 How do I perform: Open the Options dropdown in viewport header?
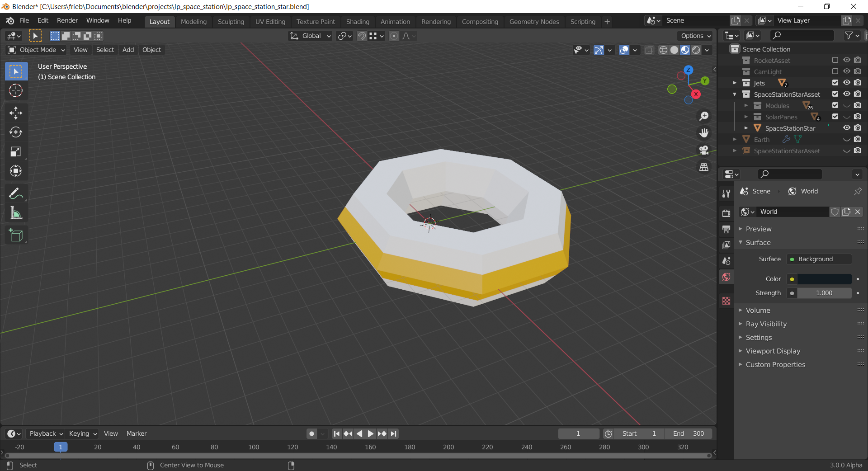696,36
